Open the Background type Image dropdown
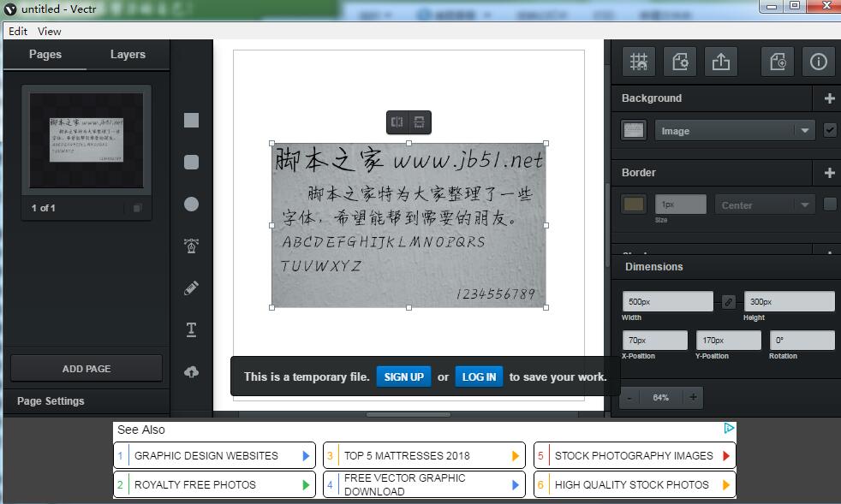 click(734, 131)
